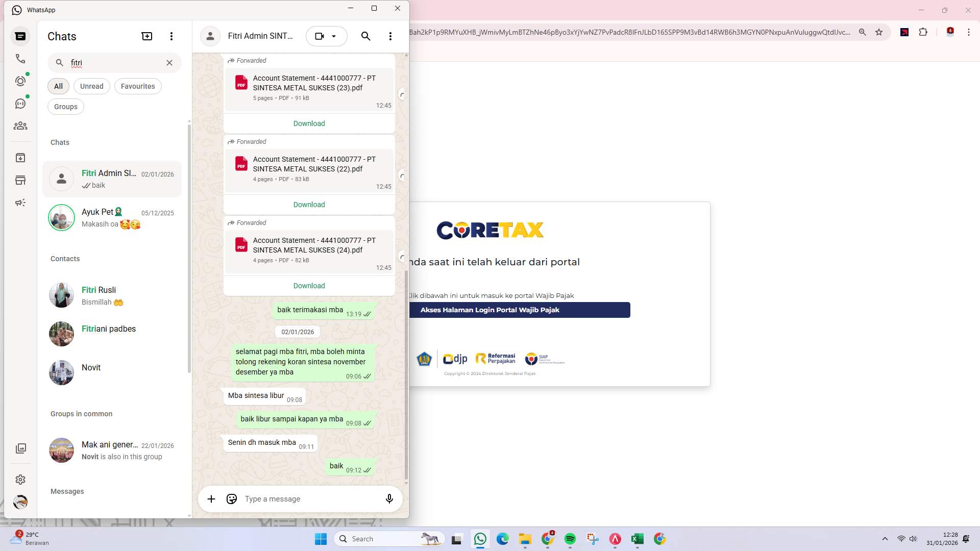This screenshot has width=980, height=551.
Task: Attach a file using the plus icon
Action: [x=211, y=498]
